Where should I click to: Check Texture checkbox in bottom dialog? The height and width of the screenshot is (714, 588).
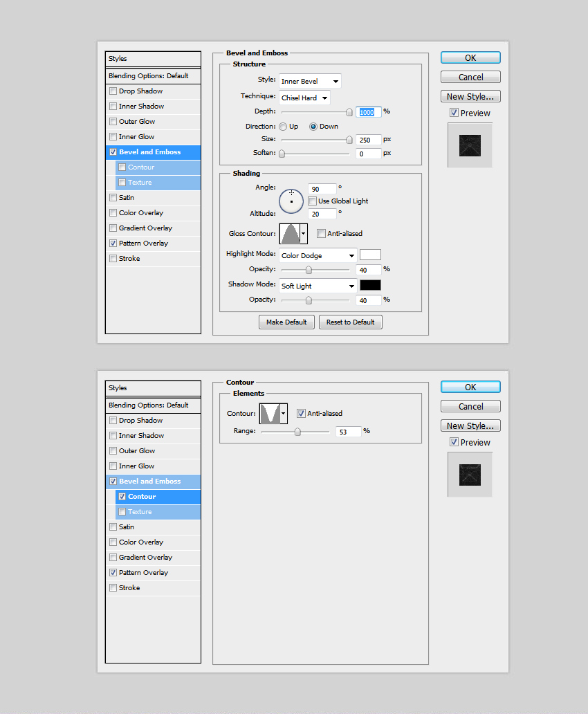122,512
